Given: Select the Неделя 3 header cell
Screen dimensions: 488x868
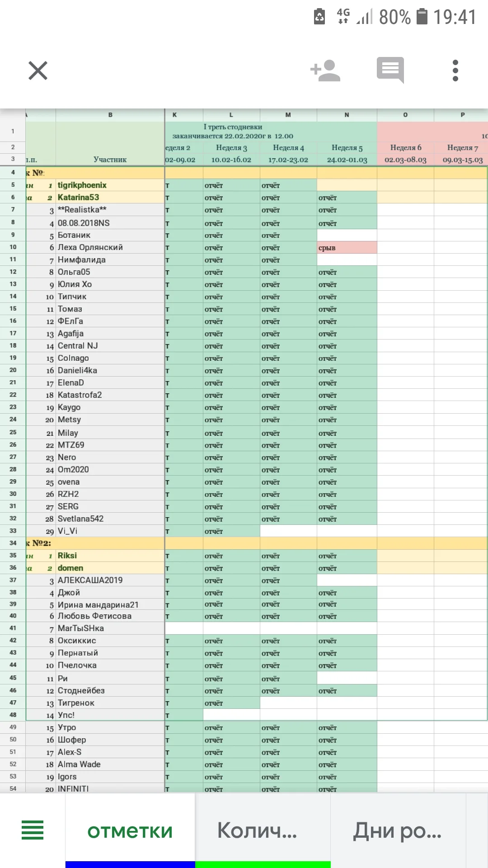Looking at the screenshot, I should tap(231, 147).
